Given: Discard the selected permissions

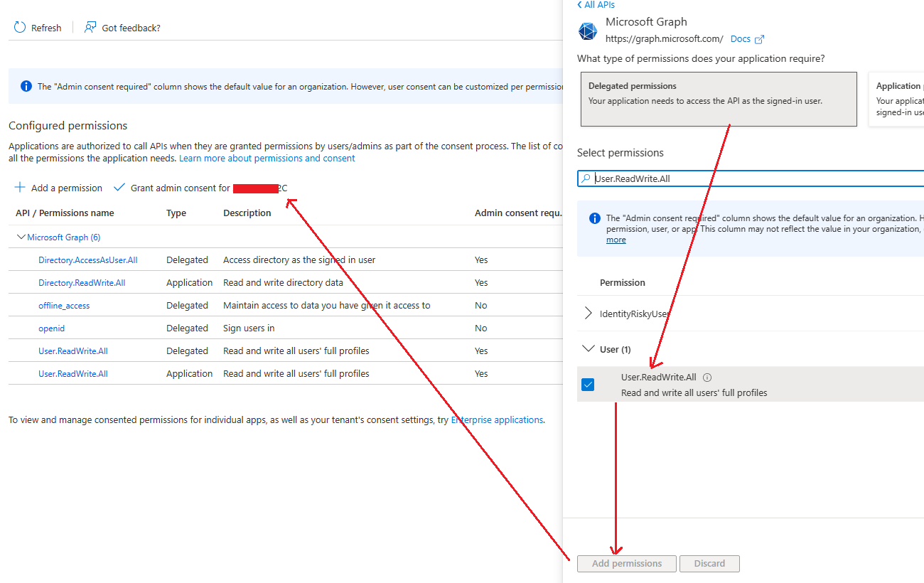Looking at the screenshot, I should pos(709,563).
